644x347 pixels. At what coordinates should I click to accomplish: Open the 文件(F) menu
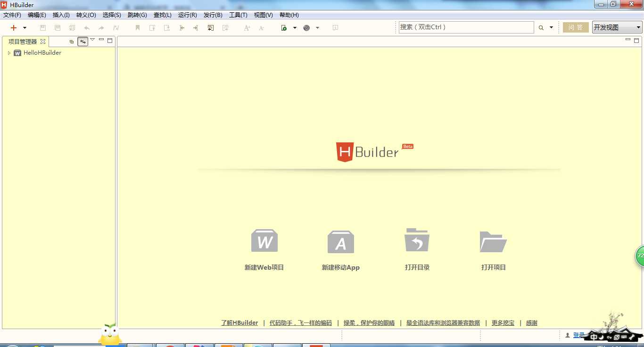pos(12,15)
